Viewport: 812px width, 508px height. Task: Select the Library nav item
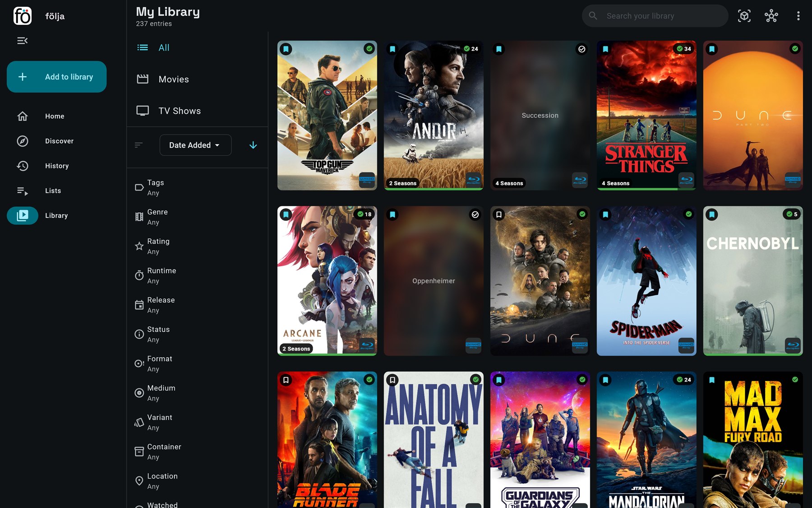coord(57,215)
